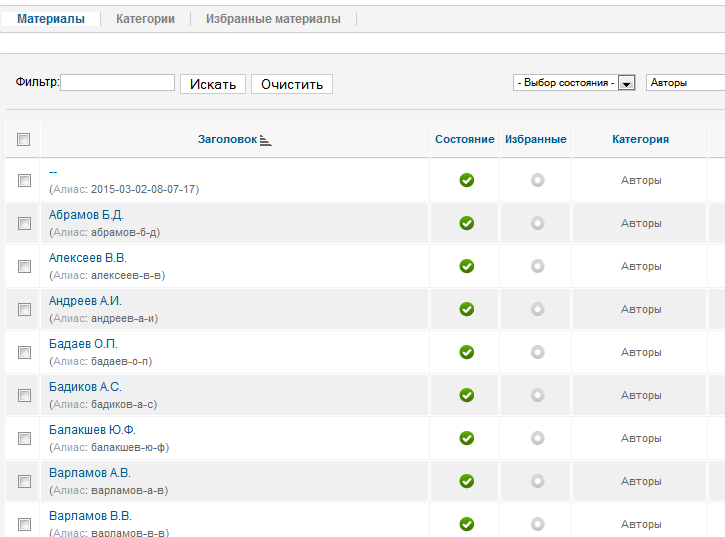Switch to the Категории tab
Image resolution: width=725 pixels, height=537 pixels.
(x=145, y=19)
